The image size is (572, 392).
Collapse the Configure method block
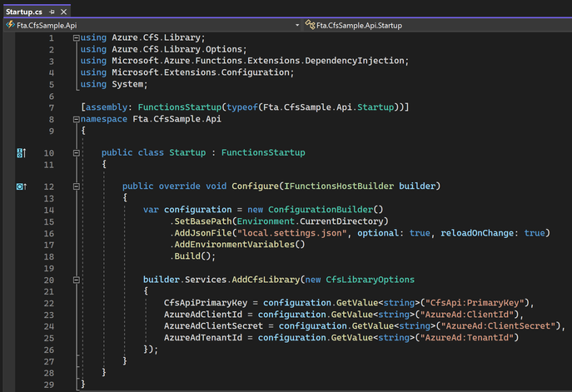point(77,186)
